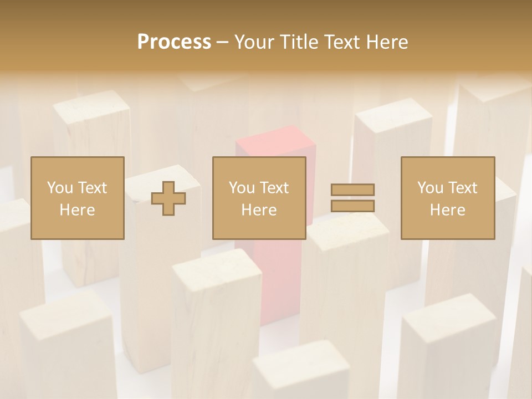This screenshot has width=532, height=399.
Task: Click the bold 'Process' word in title
Action: pyautogui.click(x=174, y=42)
